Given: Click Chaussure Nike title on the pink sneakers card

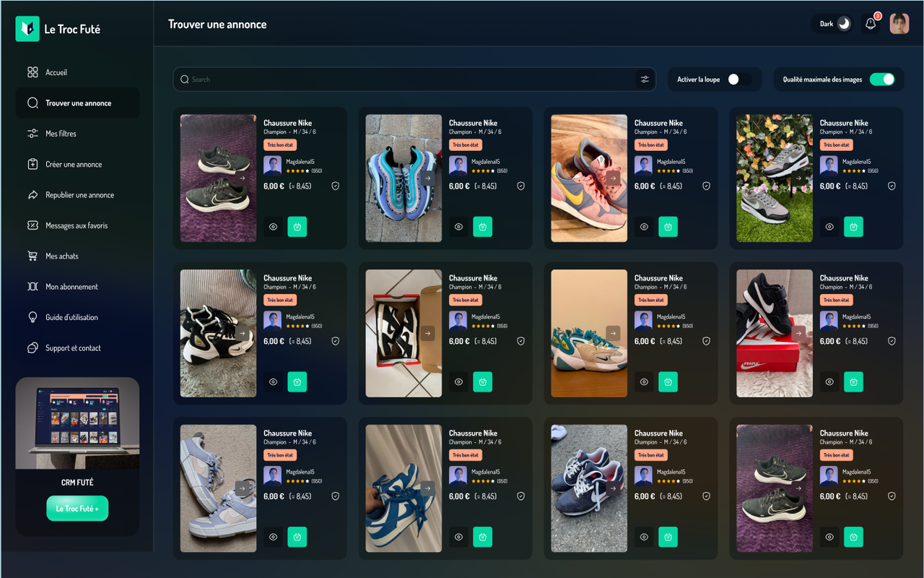Looking at the screenshot, I should click(658, 123).
